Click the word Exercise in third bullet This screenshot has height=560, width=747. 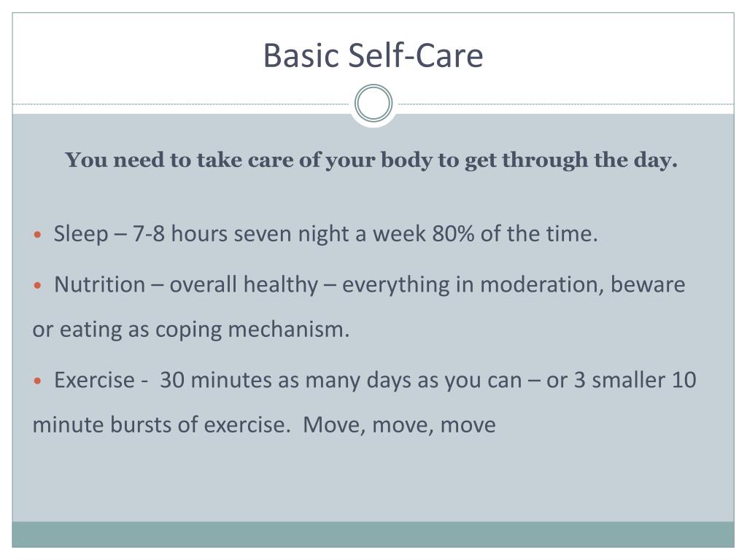coord(94,380)
